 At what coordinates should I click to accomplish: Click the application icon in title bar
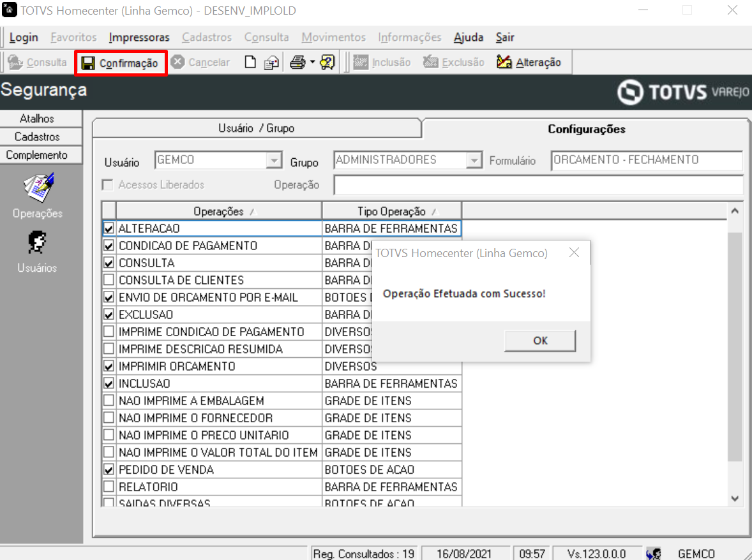(x=10, y=10)
